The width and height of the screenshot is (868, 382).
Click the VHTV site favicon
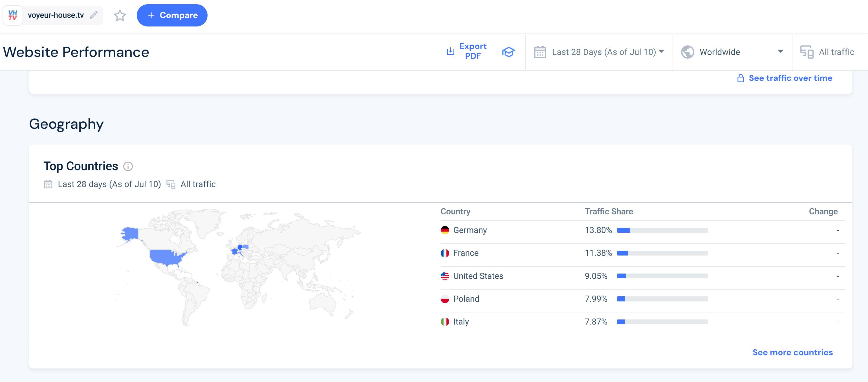click(13, 15)
